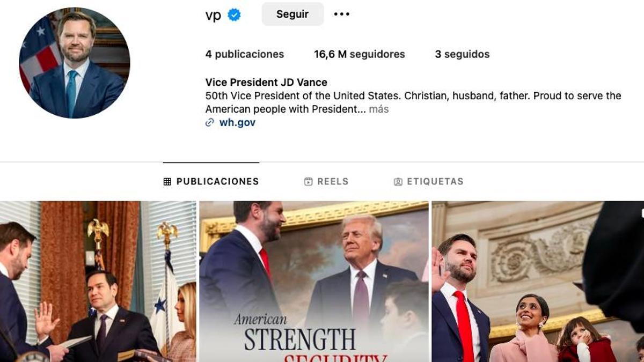This screenshot has height=362, width=644.
Task: Switch to the REELS tab
Action: click(x=326, y=182)
